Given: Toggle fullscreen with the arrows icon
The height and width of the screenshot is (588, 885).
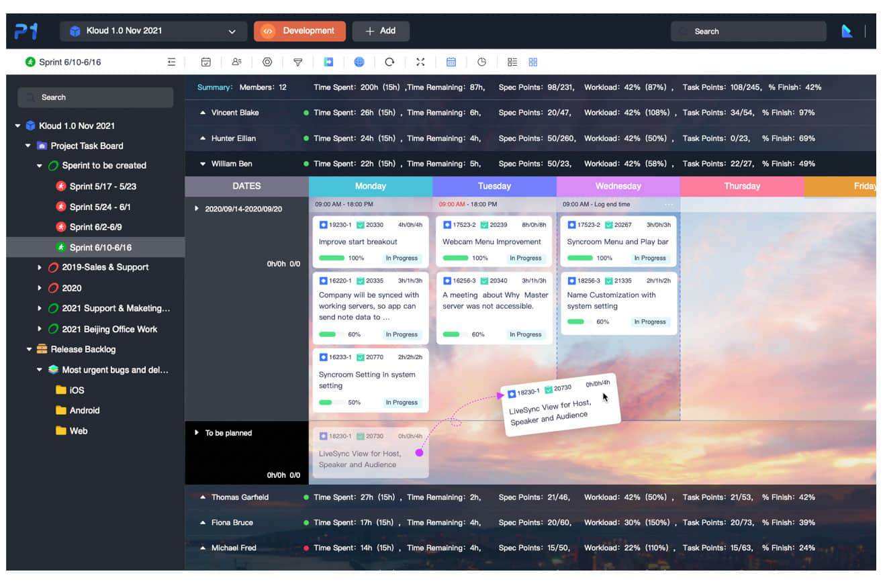Looking at the screenshot, I should pyautogui.click(x=420, y=62).
